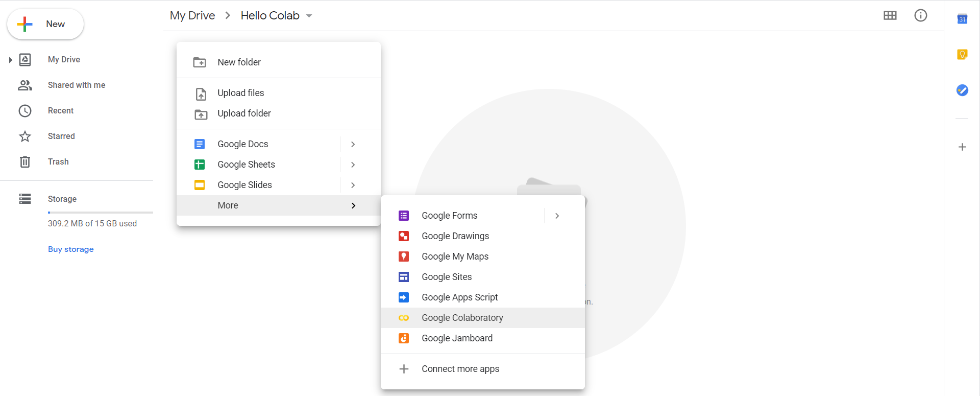Click the Google My Maps icon

pyautogui.click(x=404, y=257)
